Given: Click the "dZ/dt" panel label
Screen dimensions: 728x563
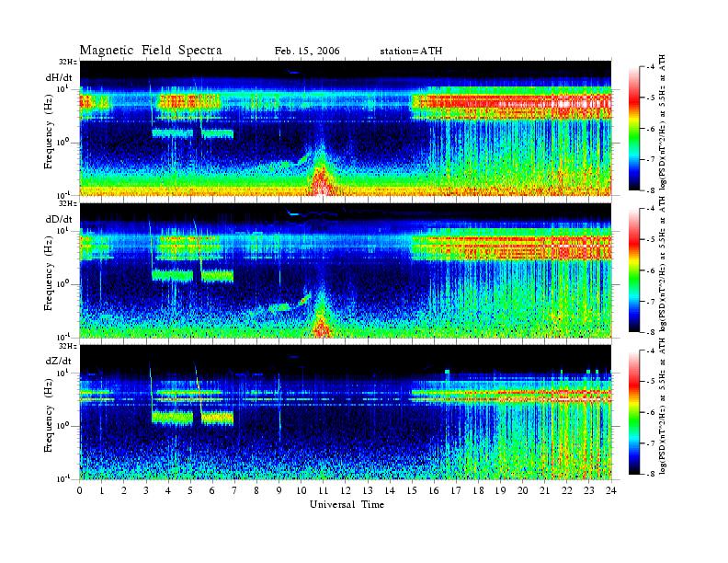Looking at the screenshot, I should click(x=59, y=361).
